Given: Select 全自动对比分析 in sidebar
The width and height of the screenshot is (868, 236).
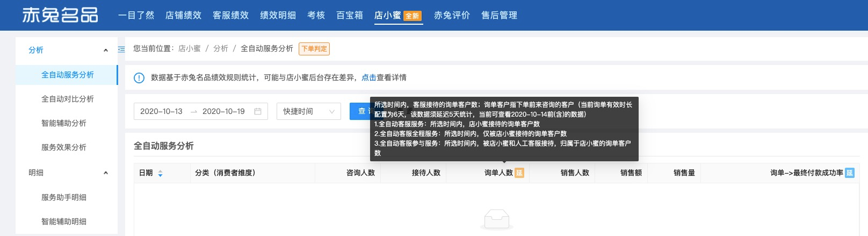Looking at the screenshot, I should 67,99.
